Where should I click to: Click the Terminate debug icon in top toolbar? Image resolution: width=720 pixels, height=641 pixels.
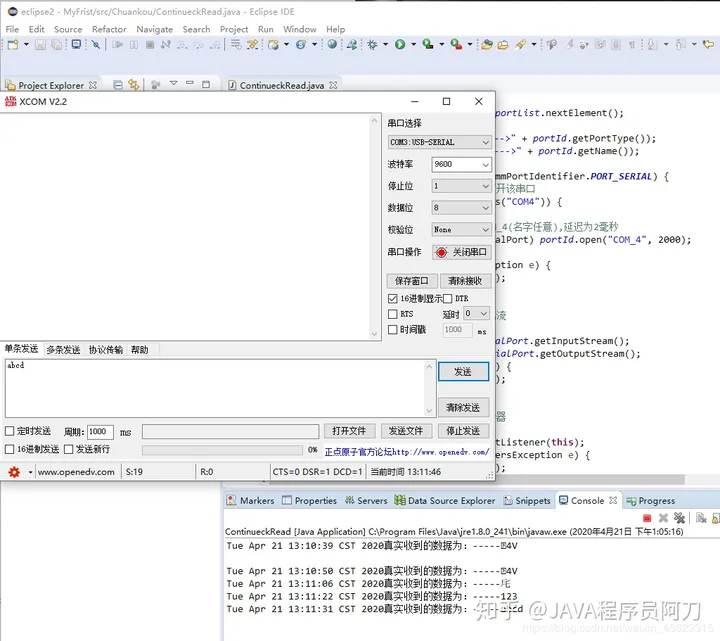pyautogui.click(x=150, y=45)
